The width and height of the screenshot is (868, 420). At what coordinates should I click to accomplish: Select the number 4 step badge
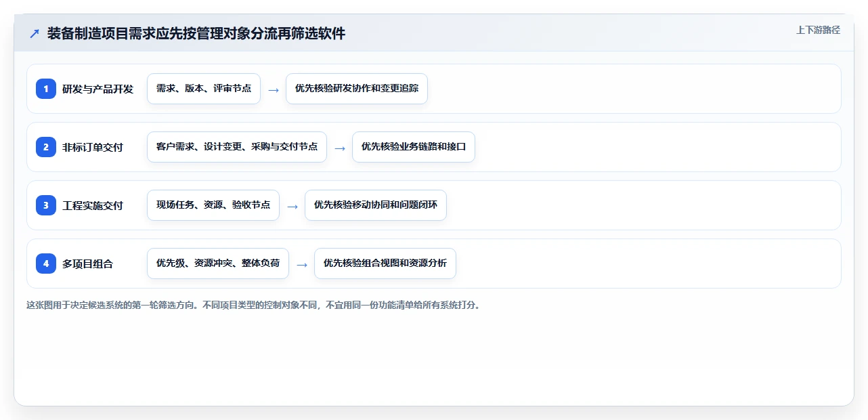pyautogui.click(x=46, y=264)
